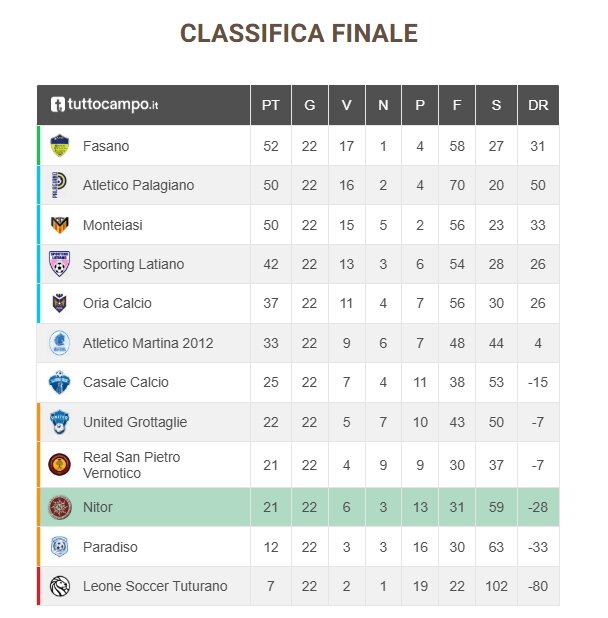Select the PT points column header
This screenshot has height=618, width=608.
(271, 105)
